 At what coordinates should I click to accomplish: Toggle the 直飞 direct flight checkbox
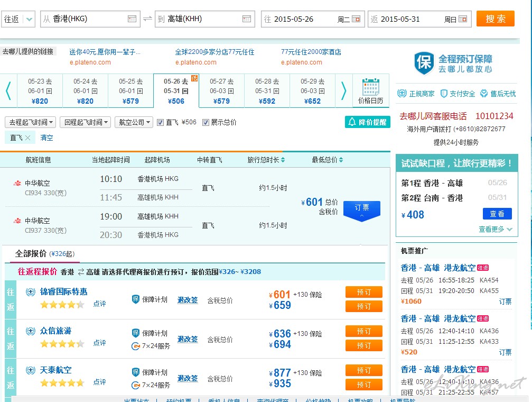tap(161, 122)
